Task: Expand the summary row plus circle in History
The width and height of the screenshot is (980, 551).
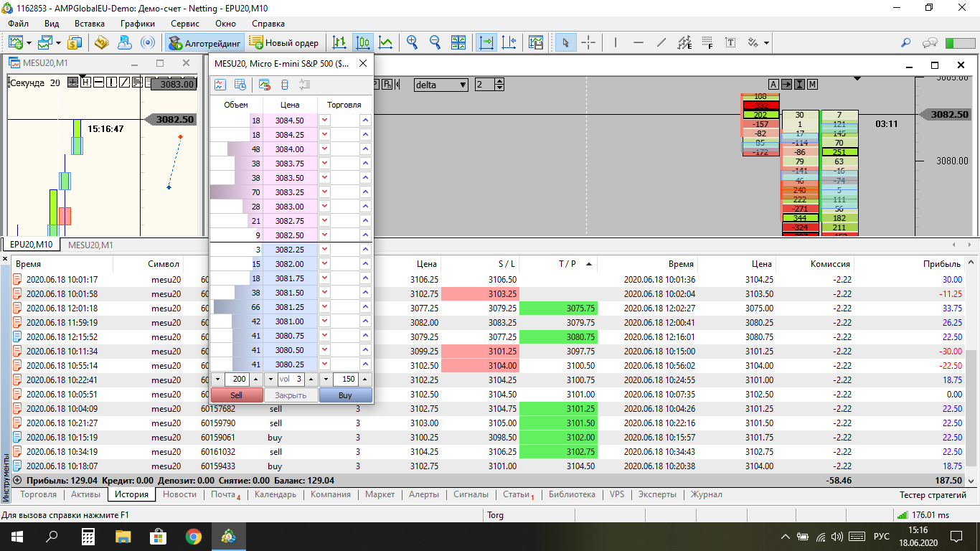Action: pos(17,480)
